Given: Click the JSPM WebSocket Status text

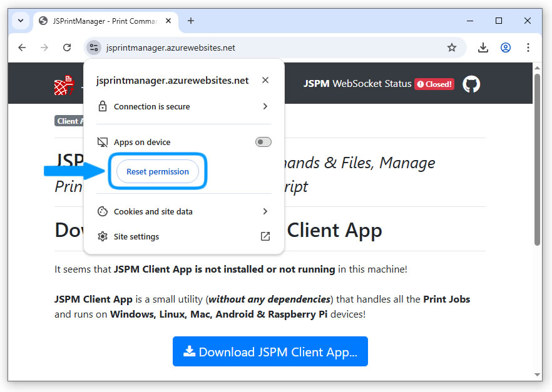Looking at the screenshot, I should tap(357, 84).
